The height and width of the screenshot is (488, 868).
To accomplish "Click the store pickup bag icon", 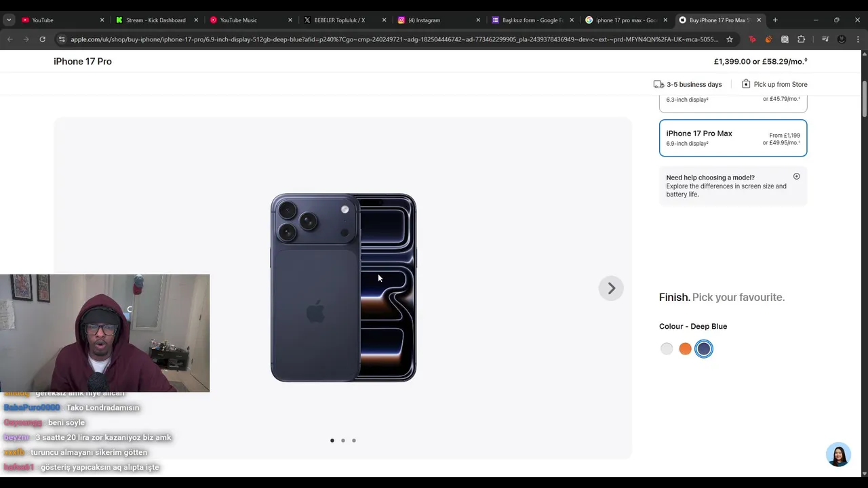I will 746,84.
